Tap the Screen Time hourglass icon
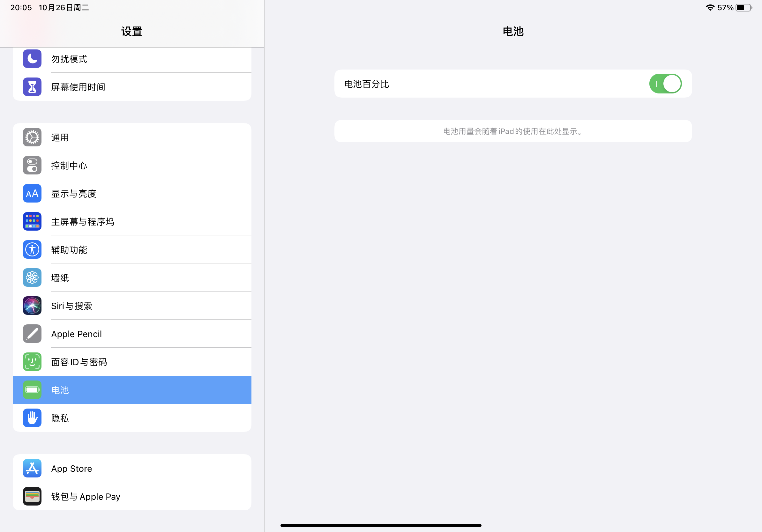Viewport: 762px width, 532px height. [32, 87]
